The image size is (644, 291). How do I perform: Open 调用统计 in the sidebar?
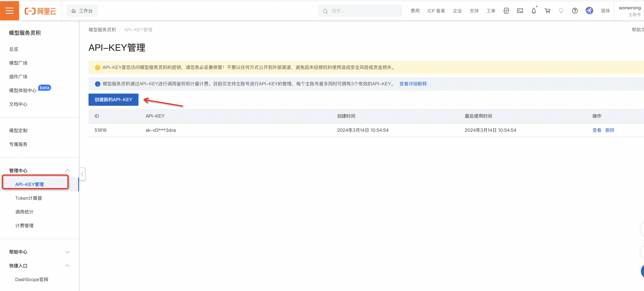coord(24,212)
